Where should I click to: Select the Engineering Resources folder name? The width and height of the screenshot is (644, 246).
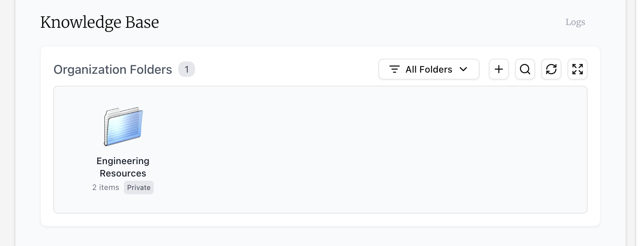coord(123,167)
